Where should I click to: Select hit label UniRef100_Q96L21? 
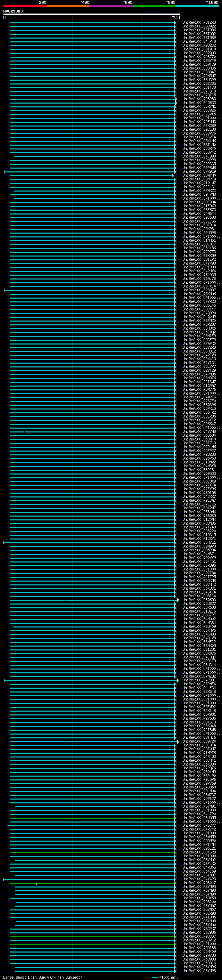point(199,848)
